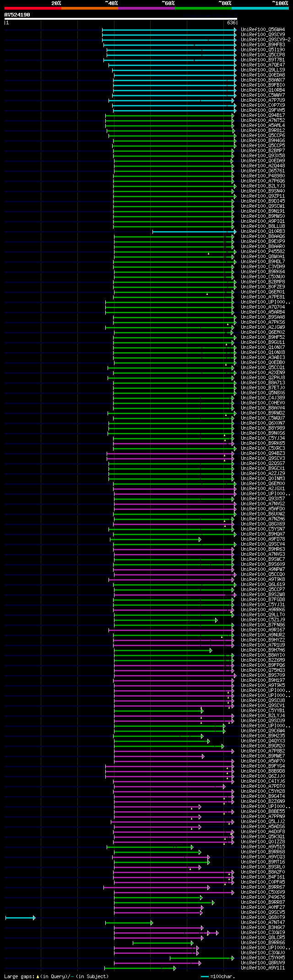Image resolution: width=293 pixels, height=980 pixels.
Task: Select the UniRef100_Q8RUV9 label
Action: point(263,963)
